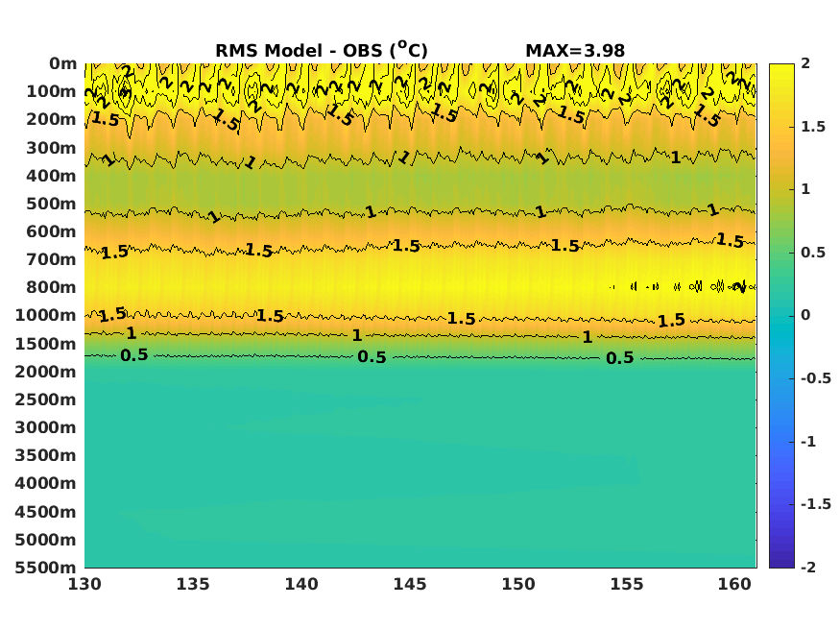Click the '400m' y-axis label
The height and width of the screenshot is (630, 840).
click(52, 176)
